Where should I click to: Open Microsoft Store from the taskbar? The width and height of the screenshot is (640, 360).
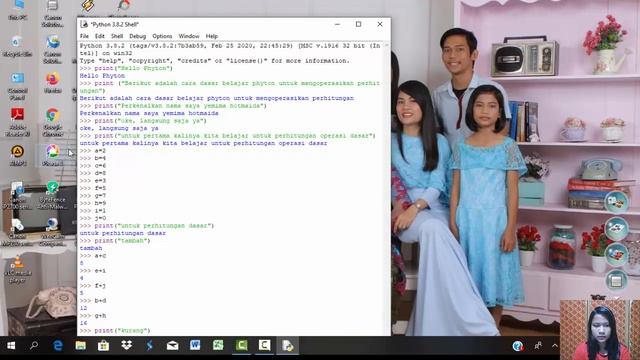coord(103,346)
